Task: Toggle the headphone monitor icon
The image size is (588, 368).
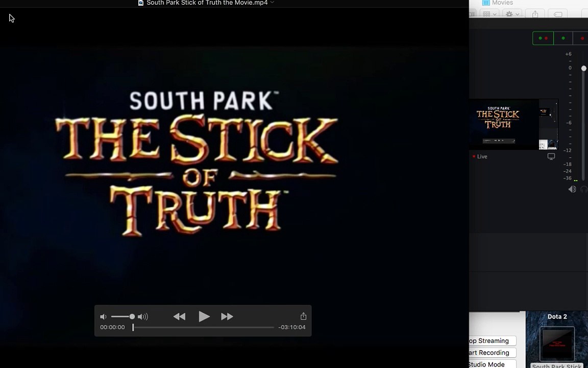Action: point(584,189)
